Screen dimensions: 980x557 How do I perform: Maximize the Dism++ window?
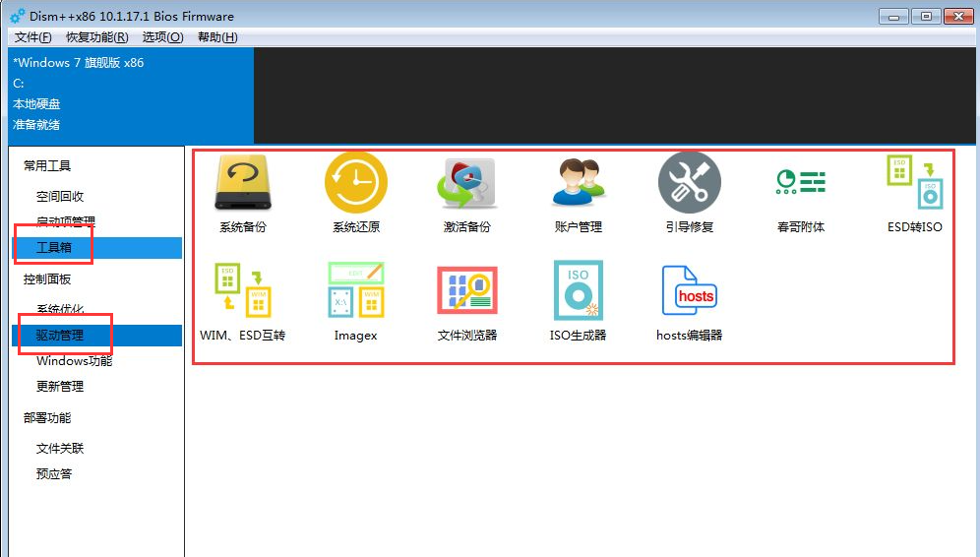[x=926, y=17]
